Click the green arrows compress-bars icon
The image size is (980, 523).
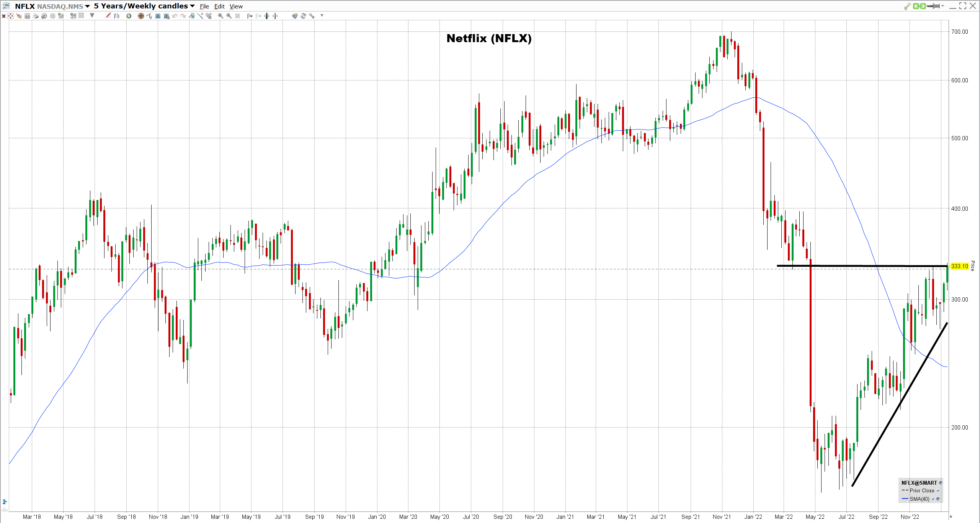[x=275, y=16]
